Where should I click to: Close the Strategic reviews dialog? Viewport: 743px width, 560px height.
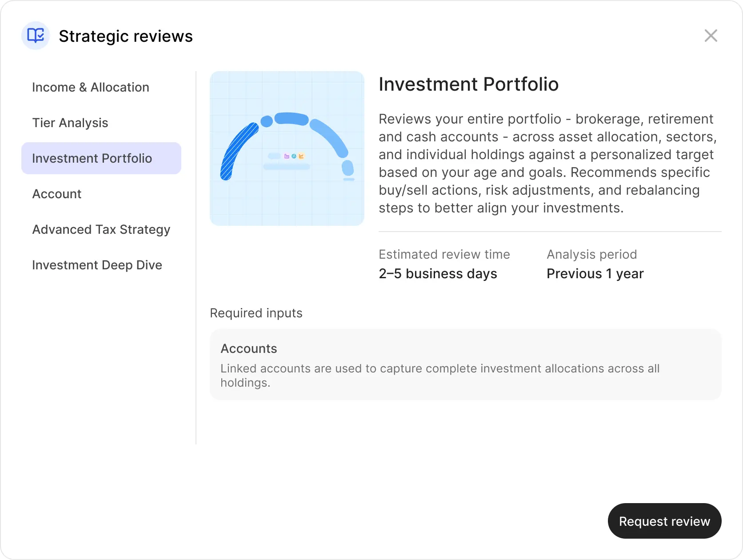pyautogui.click(x=711, y=36)
